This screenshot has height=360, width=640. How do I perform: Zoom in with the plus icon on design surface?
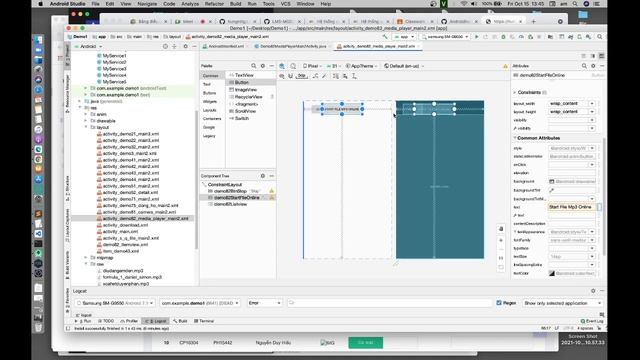[x=501, y=240]
